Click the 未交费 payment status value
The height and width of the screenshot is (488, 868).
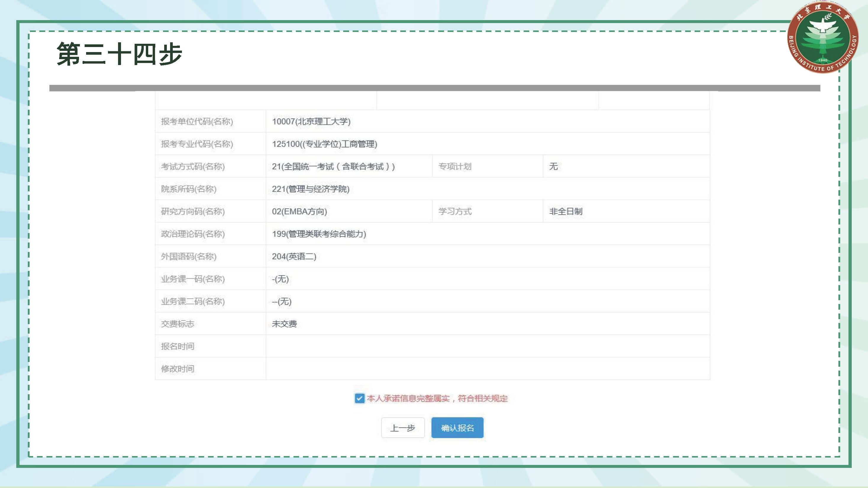pos(284,324)
